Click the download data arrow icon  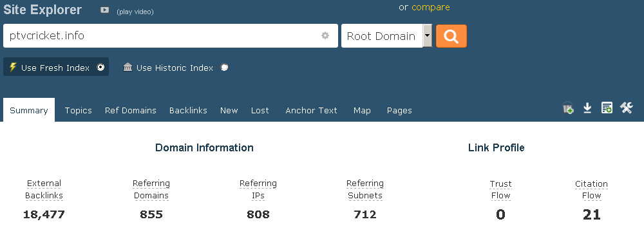pyautogui.click(x=588, y=108)
